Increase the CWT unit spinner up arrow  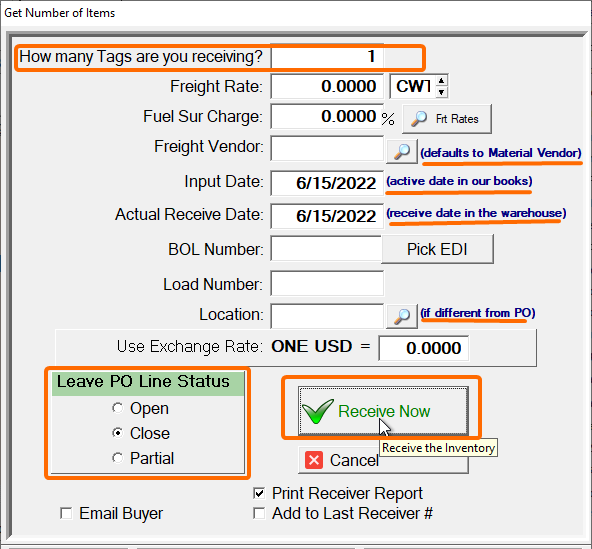[x=441, y=80]
